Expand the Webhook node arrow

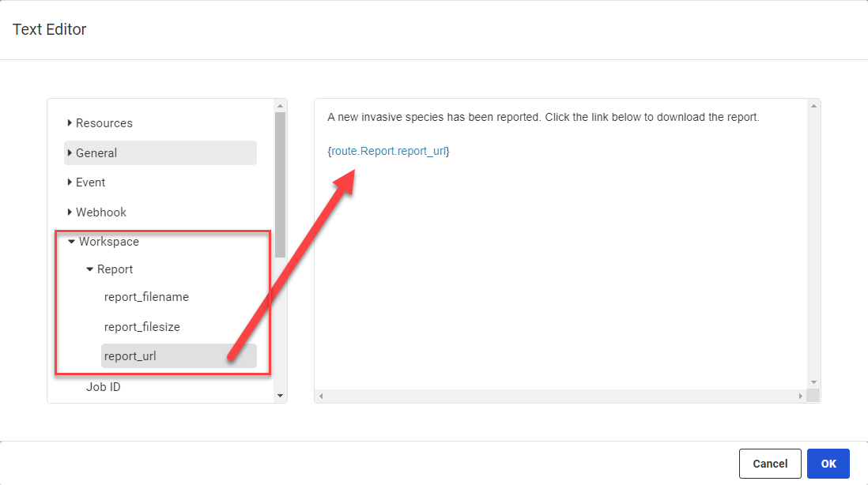click(x=70, y=212)
